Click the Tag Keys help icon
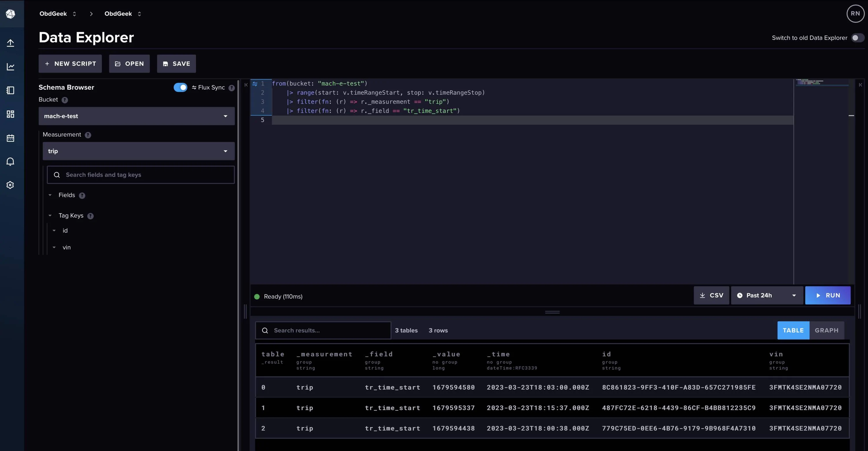Screen dimensions: 868x451 90,216
